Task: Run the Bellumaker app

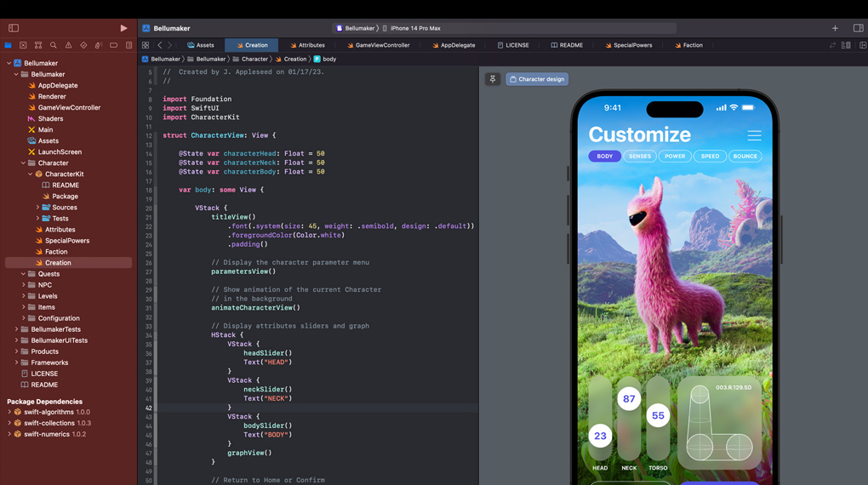Action: [123, 28]
